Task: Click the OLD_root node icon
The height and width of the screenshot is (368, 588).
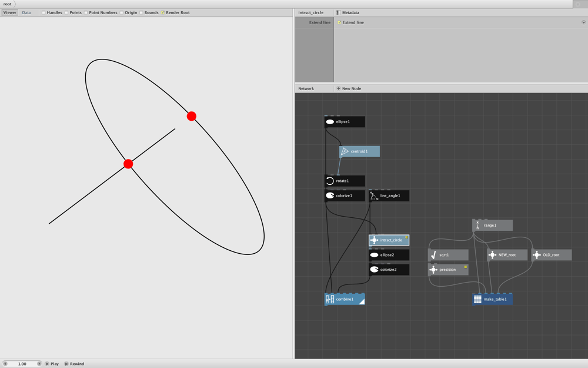Action: point(537,255)
